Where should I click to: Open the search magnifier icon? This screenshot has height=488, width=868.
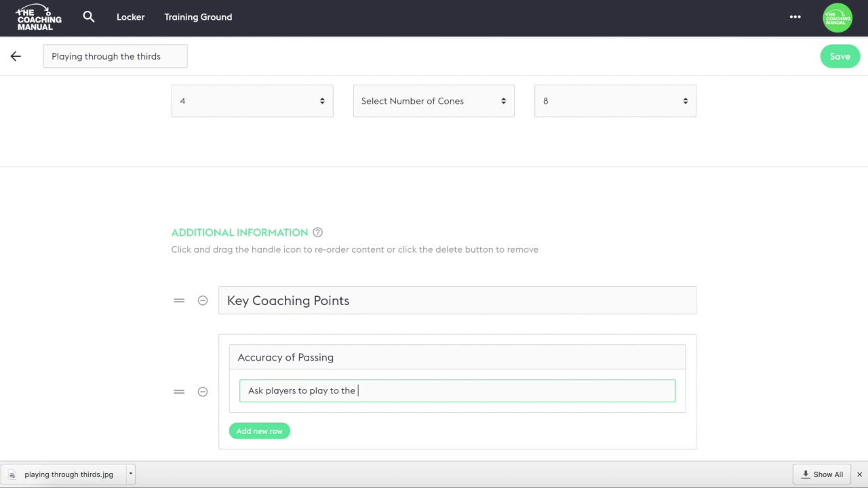point(89,17)
